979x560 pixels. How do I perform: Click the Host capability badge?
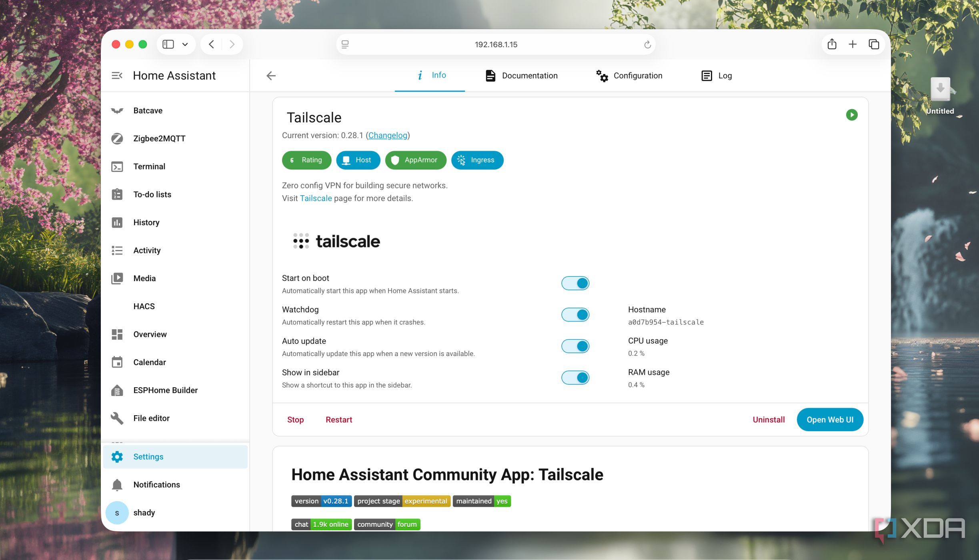(x=358, y=160)
